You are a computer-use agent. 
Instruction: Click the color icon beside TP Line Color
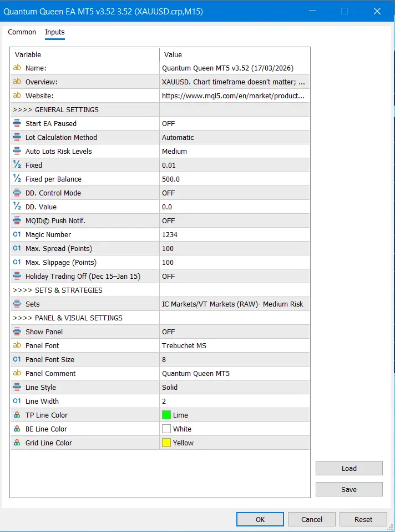(17, 415)
